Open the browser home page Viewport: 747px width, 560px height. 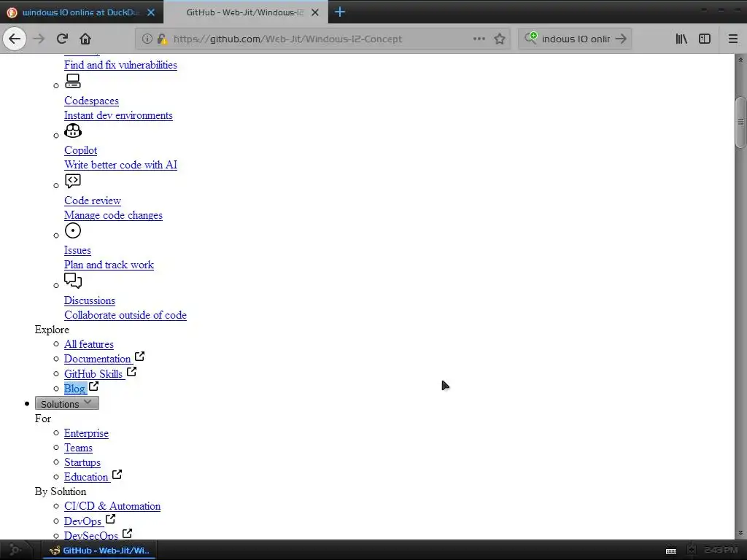[85, 39]
